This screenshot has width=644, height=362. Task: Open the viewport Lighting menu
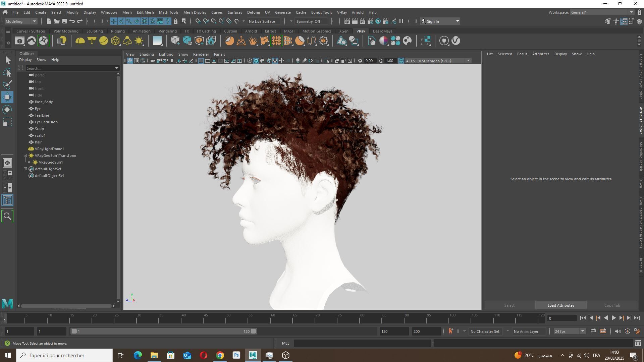coord(166,54)
